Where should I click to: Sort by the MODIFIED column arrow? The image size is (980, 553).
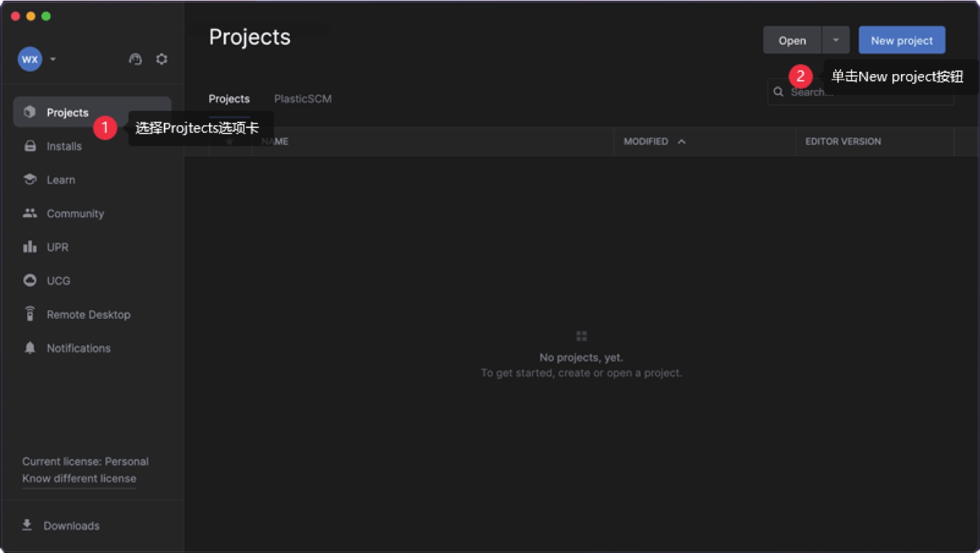coord(682,142)
